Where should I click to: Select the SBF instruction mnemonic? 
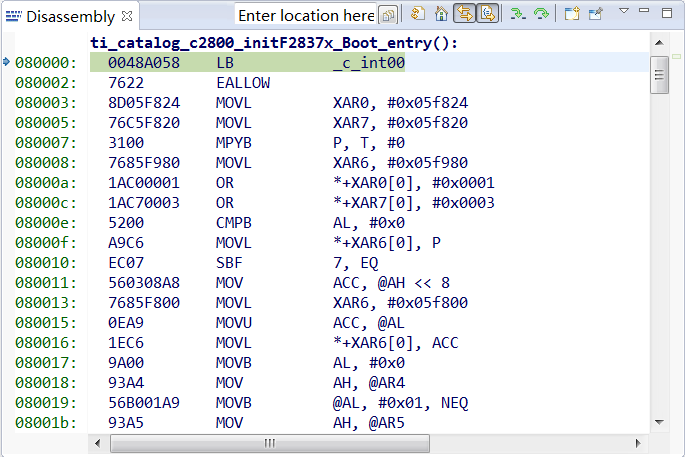229,263
